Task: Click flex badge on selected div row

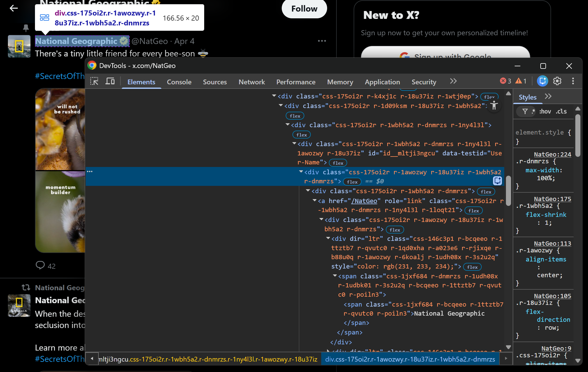Action: (x=352, y=182)
